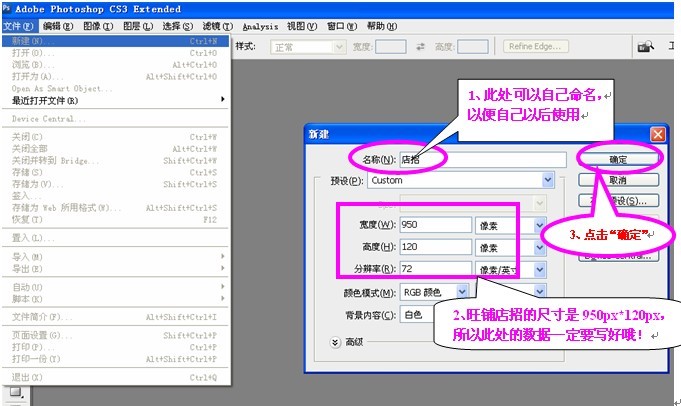Click the 名称(N) field containing 店招
The height and width of the screenshot is (406, 681).
pos(483,159)
